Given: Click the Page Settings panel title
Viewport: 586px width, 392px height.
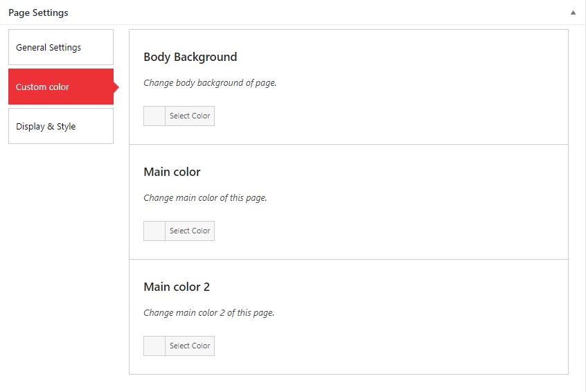Looking at the screenshot, I should point(38,12).
